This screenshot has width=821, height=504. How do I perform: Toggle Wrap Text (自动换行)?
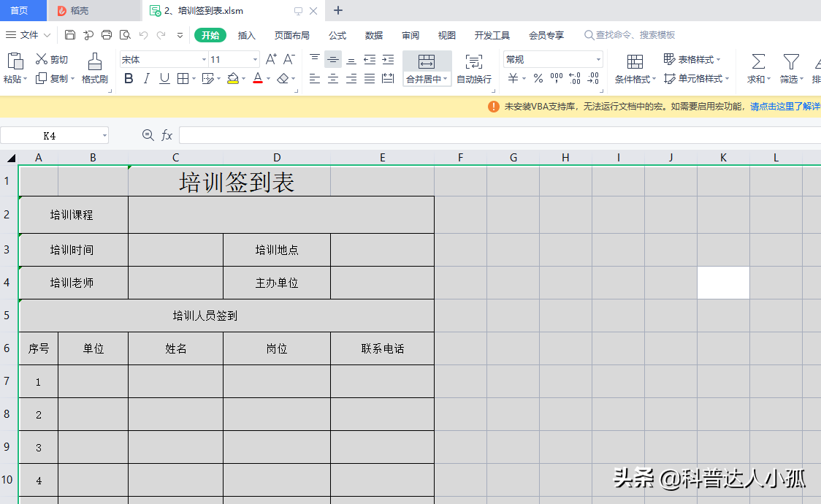click(x=474, y=68)
